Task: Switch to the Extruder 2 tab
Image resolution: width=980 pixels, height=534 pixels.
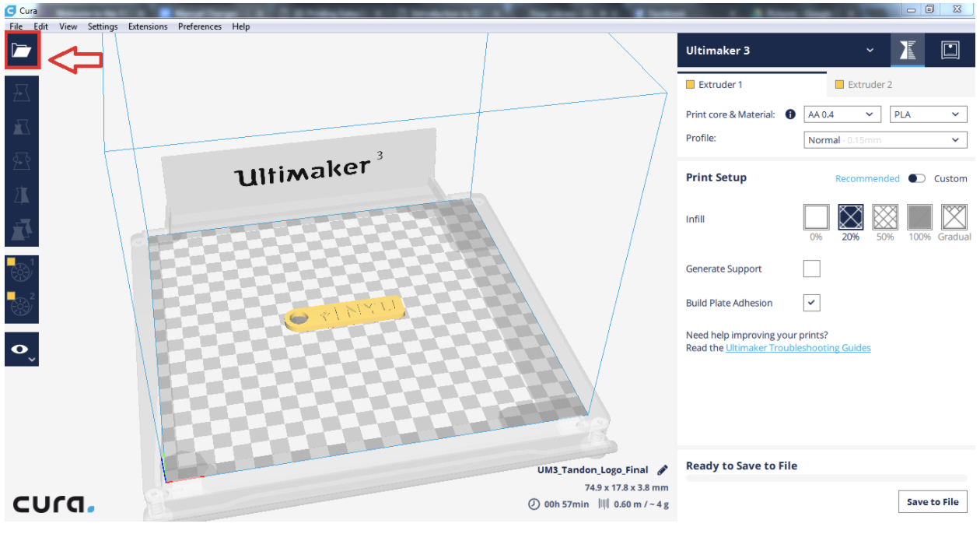Action: [x=901, y=84]
